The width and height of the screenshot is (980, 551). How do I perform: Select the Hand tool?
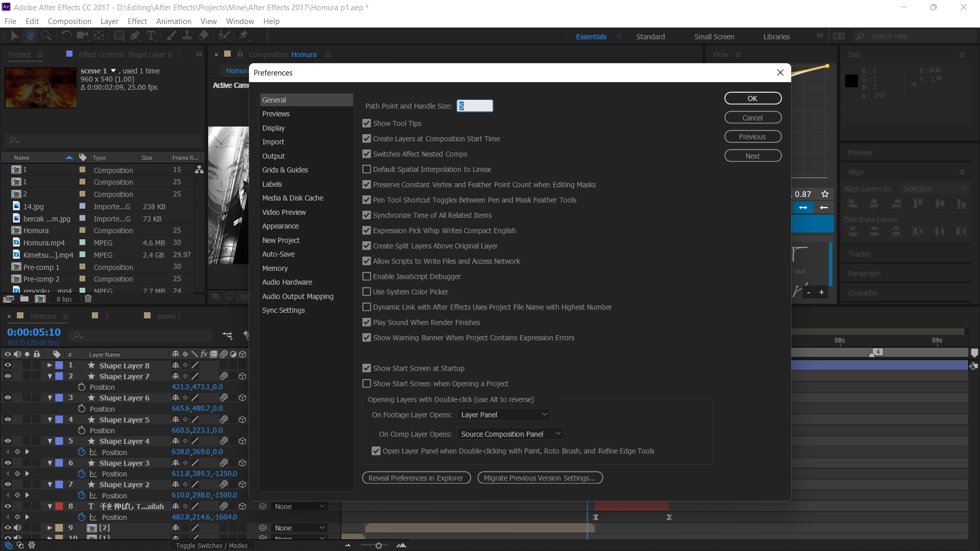[x=30, y=36]
